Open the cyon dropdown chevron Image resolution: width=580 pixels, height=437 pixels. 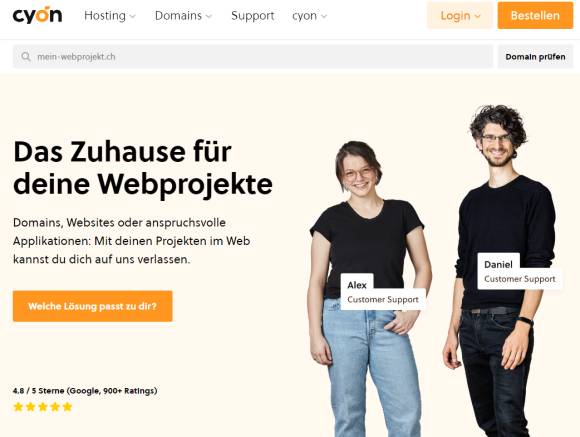(324, 16)
